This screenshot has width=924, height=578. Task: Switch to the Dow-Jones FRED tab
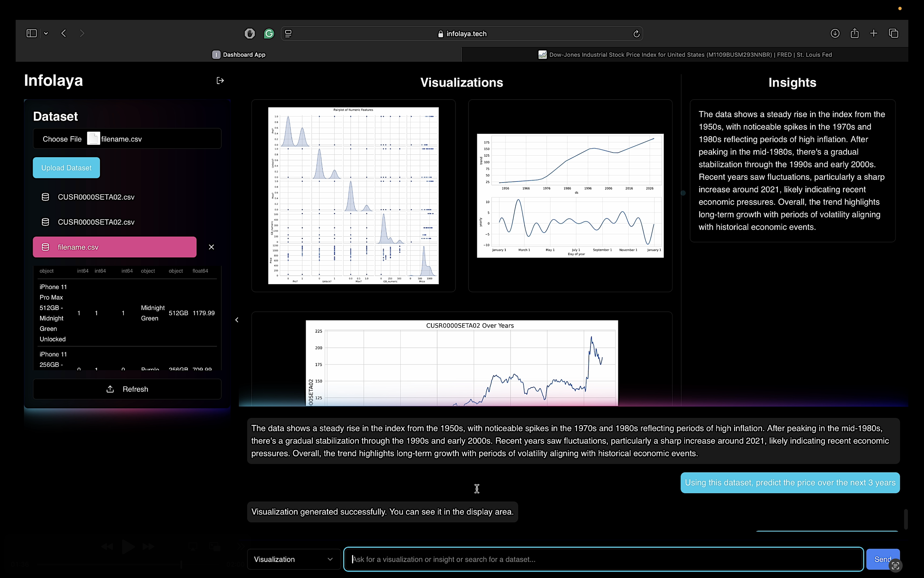click(684, 54)
